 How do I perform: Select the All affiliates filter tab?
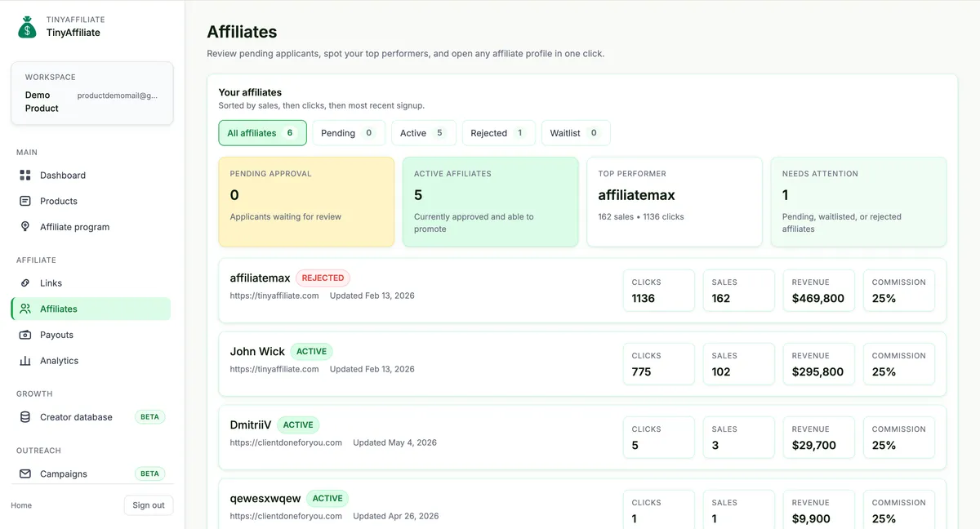pos(262,133)
